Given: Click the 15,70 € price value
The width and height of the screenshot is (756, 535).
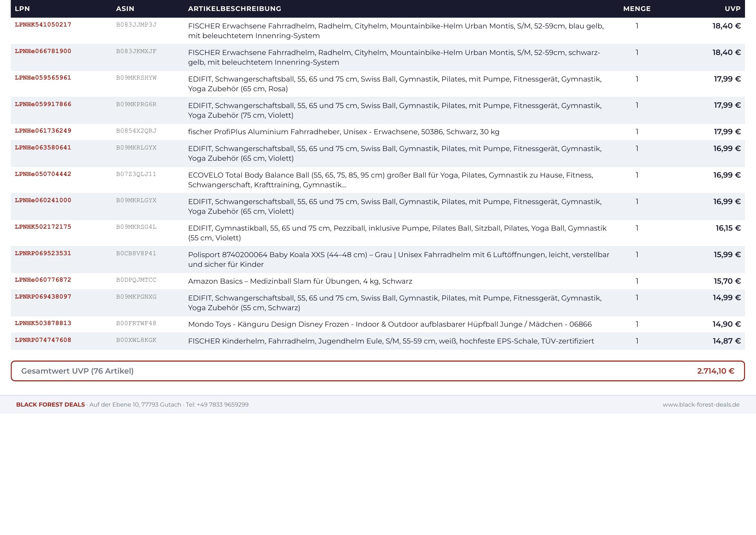Looking at the screenshot, I should [x=727, y=281].
